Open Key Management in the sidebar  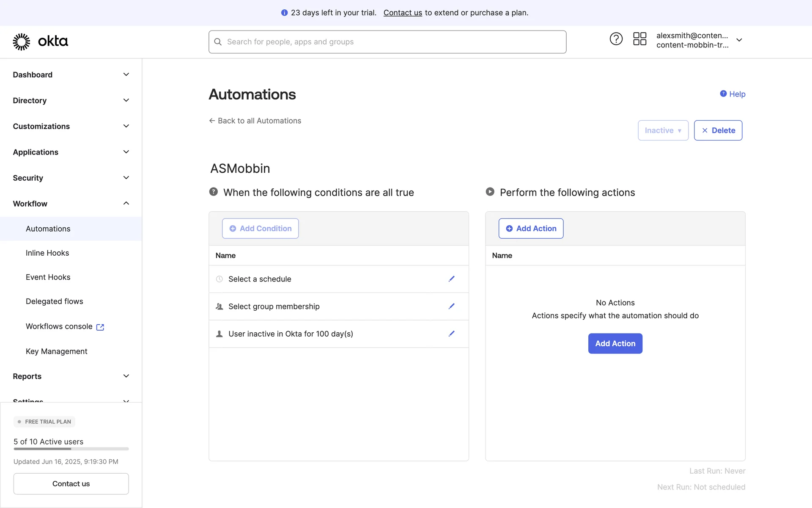coord(57,351)
